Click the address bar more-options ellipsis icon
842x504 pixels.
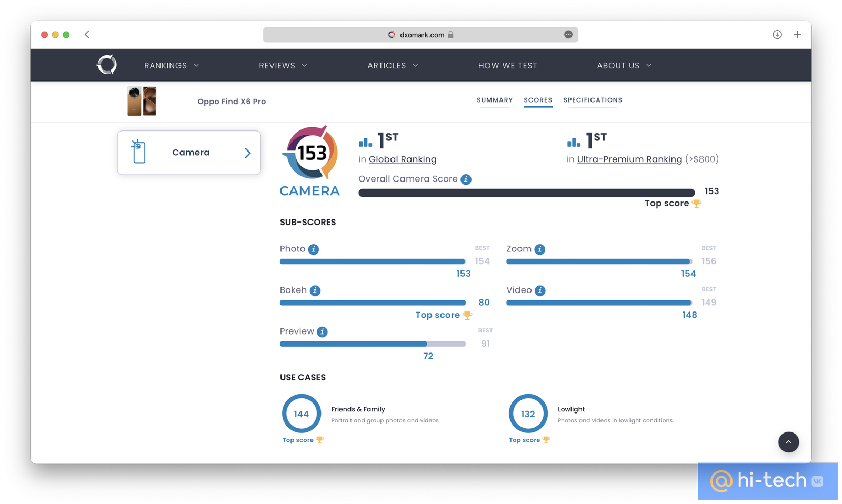pos(568,35)
